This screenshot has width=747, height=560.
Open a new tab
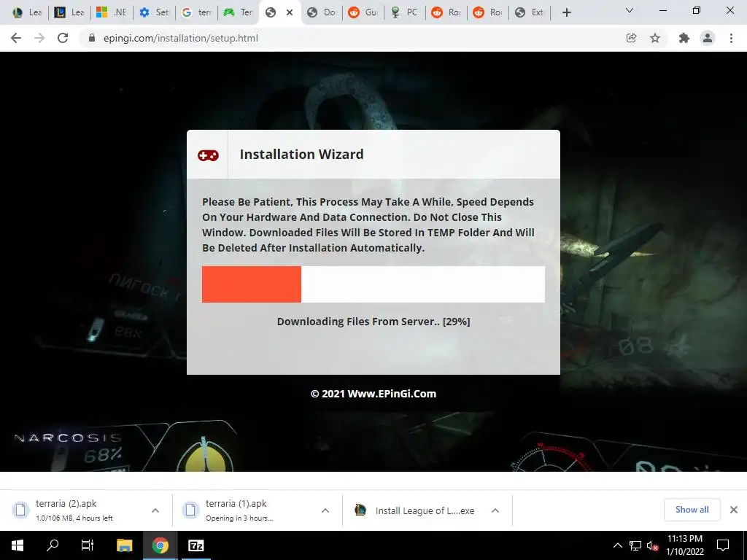click(x=566, y=12)
